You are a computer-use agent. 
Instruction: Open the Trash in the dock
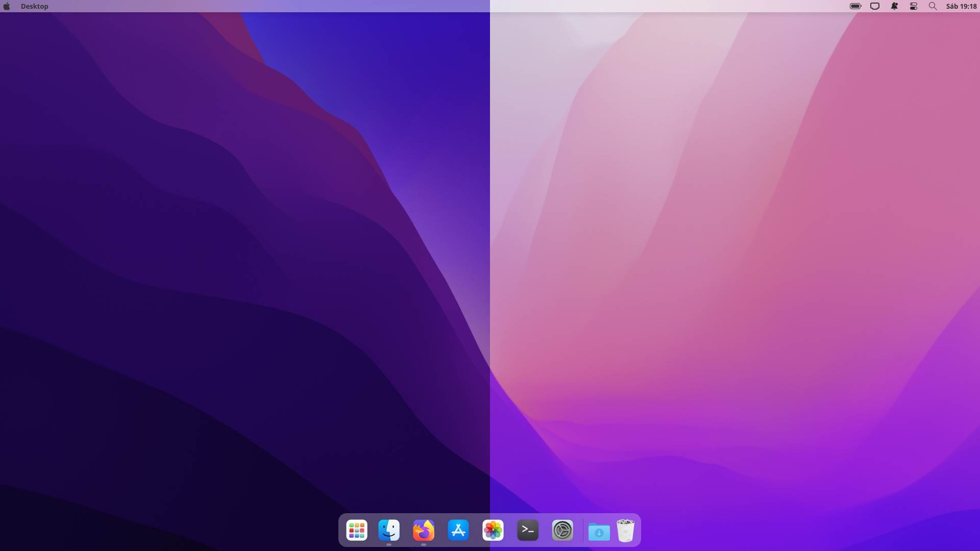626,530
